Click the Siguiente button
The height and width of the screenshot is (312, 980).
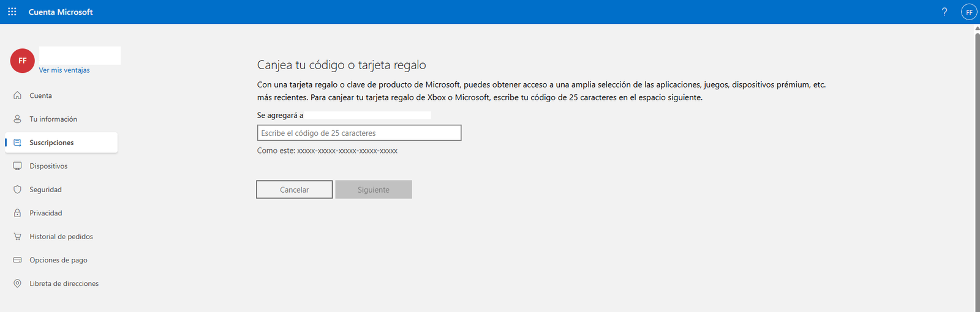[374, 190]
